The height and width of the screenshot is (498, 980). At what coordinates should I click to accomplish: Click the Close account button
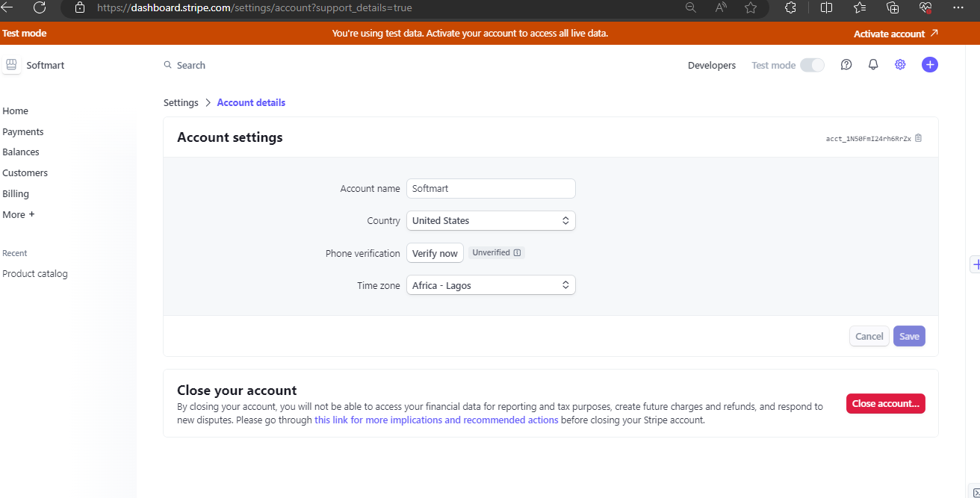click(x=886, y=403)
